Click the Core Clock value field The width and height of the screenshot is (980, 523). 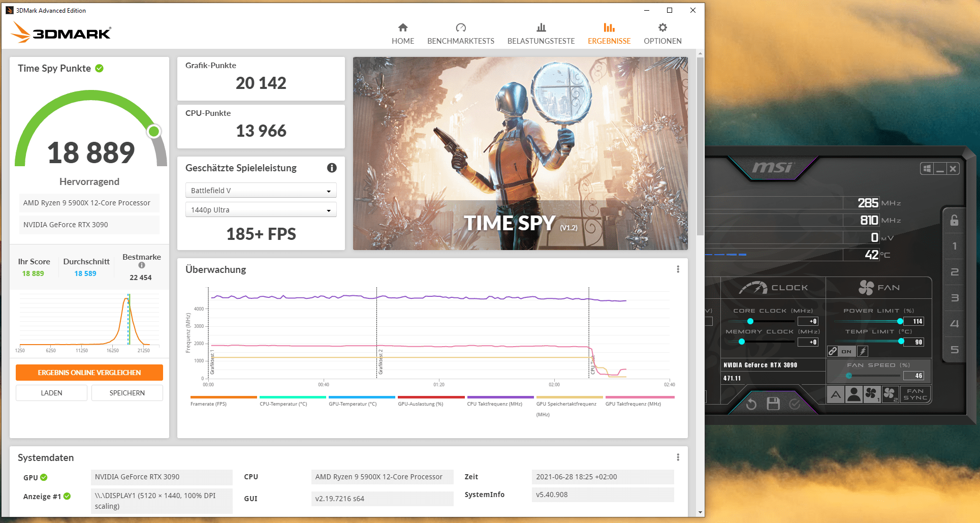pyautogui.click(x=808, y=321)
